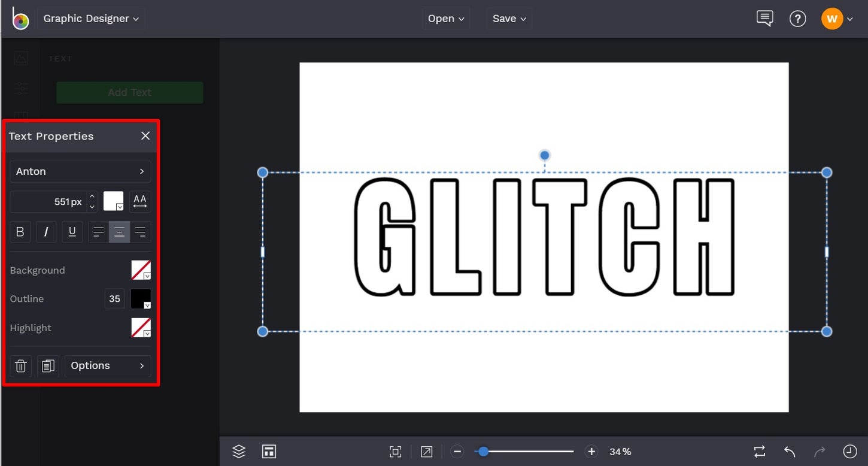Open the Layers panel
This screenshot has width=868, height=466.
[238, 451]
